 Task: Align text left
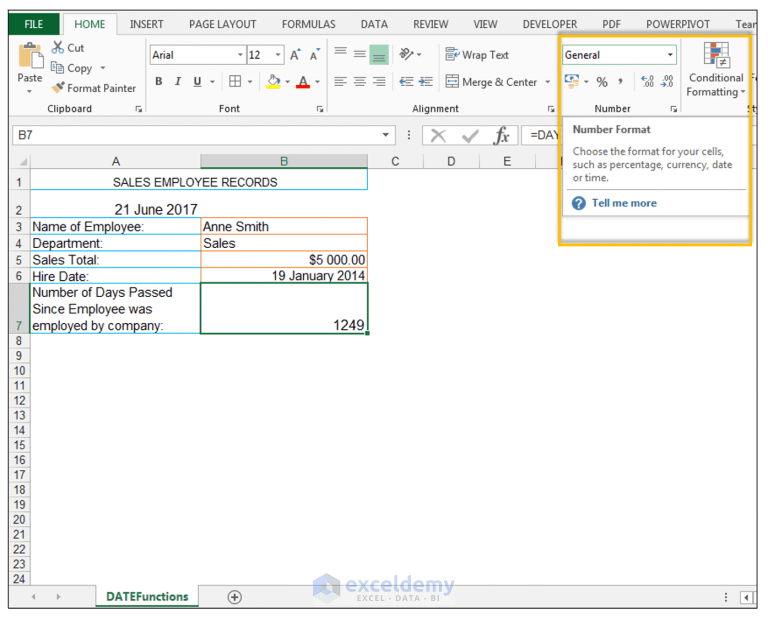(340, 81)
